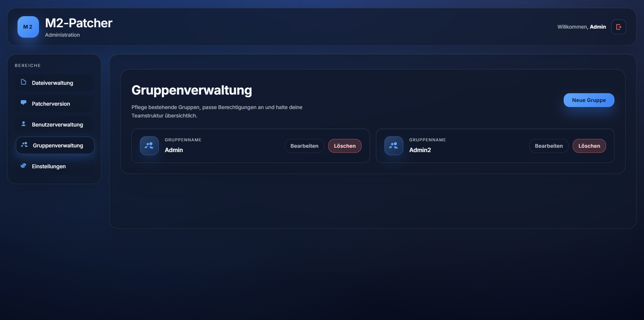Screen dimensions: 644x320
Task: Click the group avatar icon of Admin card
Action: [x=149, y=146]
